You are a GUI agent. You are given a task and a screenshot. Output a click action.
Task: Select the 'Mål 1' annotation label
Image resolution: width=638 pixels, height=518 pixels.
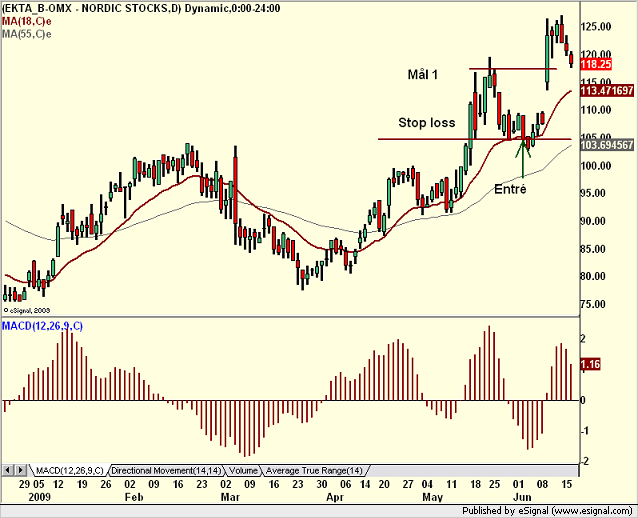pyautogui.click(x=423, y=74)
